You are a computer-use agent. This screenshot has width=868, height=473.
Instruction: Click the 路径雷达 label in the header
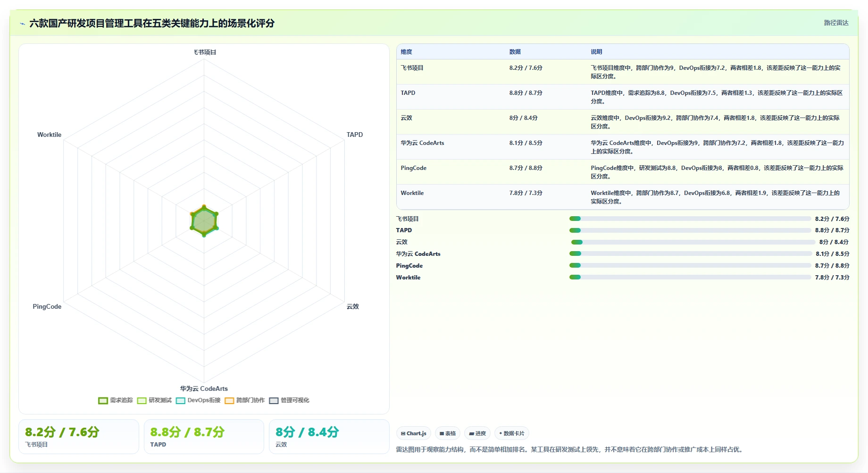[x=836, y=23]
